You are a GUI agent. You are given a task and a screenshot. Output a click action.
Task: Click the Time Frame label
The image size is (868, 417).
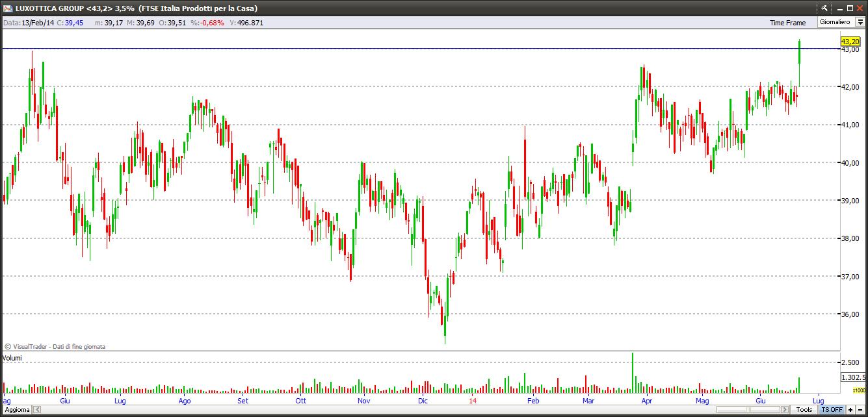787,23
